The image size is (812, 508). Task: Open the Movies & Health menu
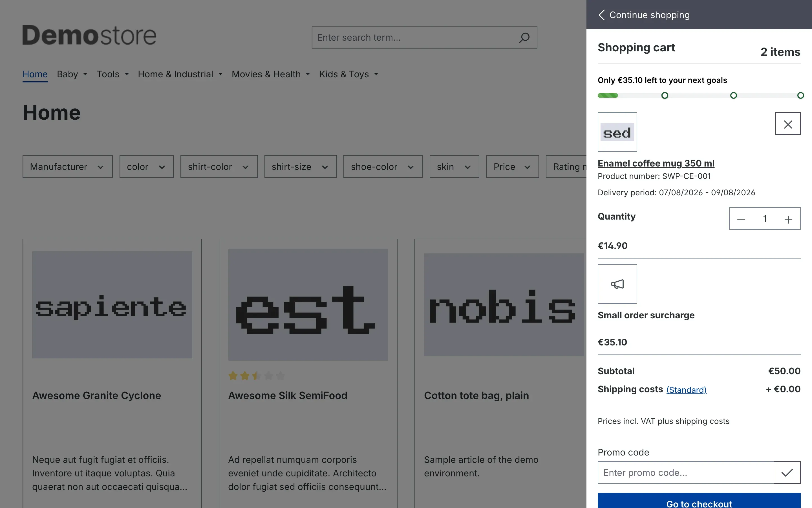click(x=271, y=74)
